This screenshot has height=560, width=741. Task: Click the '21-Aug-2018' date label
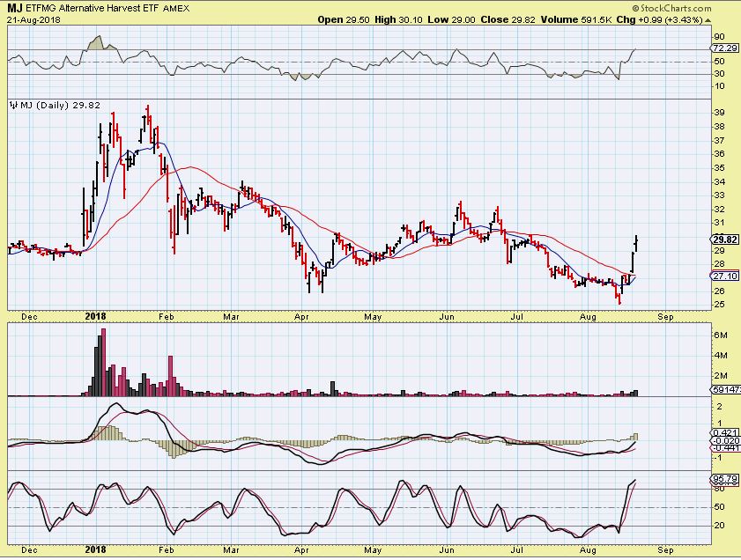point(33,20)
